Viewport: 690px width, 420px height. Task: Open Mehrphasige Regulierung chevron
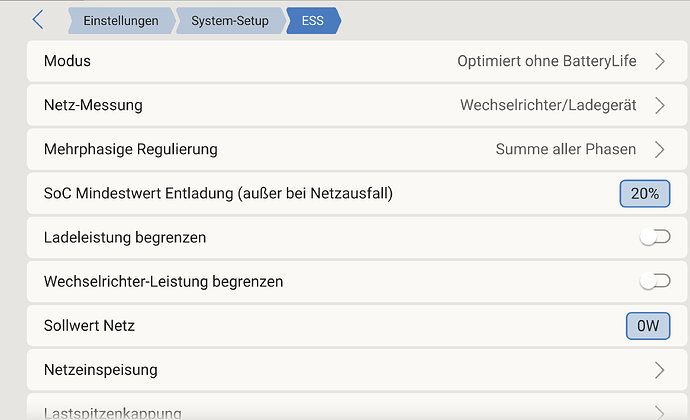click(659, 149)
